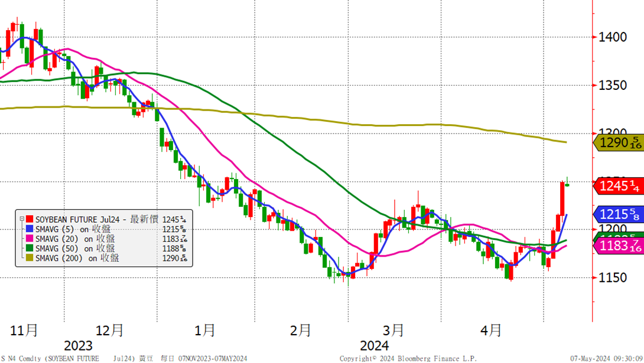
Task: Click the 12月 month label on time axis
Action: click(109, 330)
